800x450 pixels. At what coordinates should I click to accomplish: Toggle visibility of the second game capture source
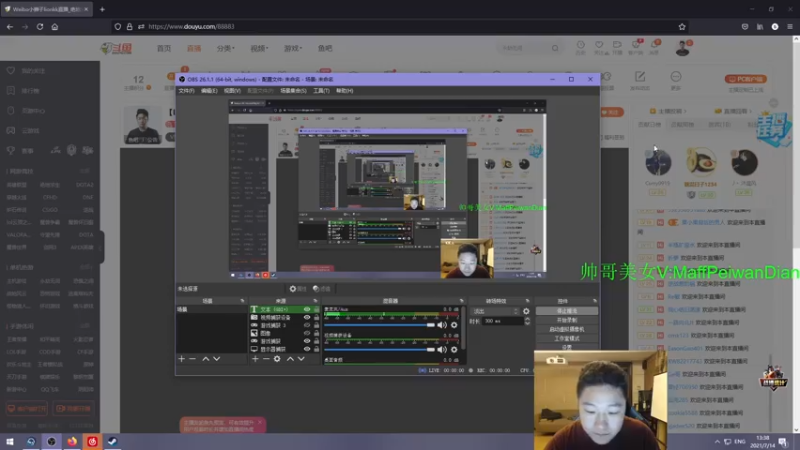[x=307, y=341]
